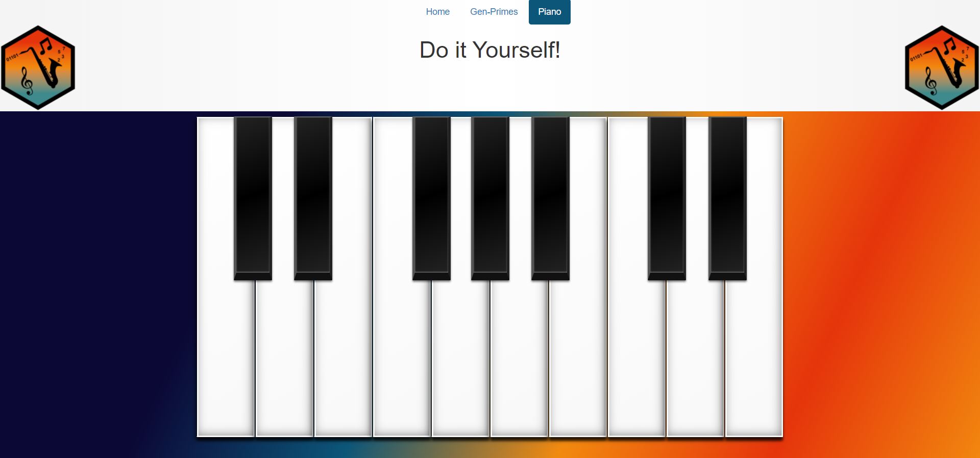Select the active Piano tab

(x=549, y=12)
